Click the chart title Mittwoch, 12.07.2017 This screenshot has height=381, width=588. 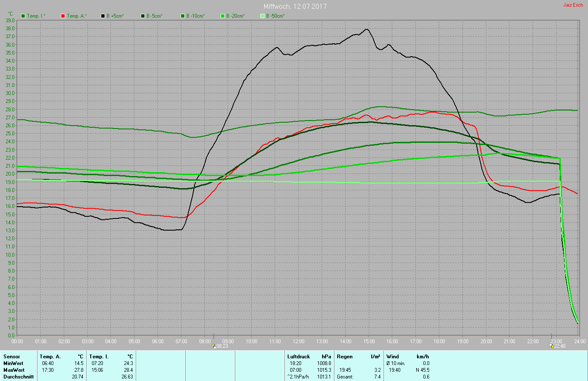[295, 6]
